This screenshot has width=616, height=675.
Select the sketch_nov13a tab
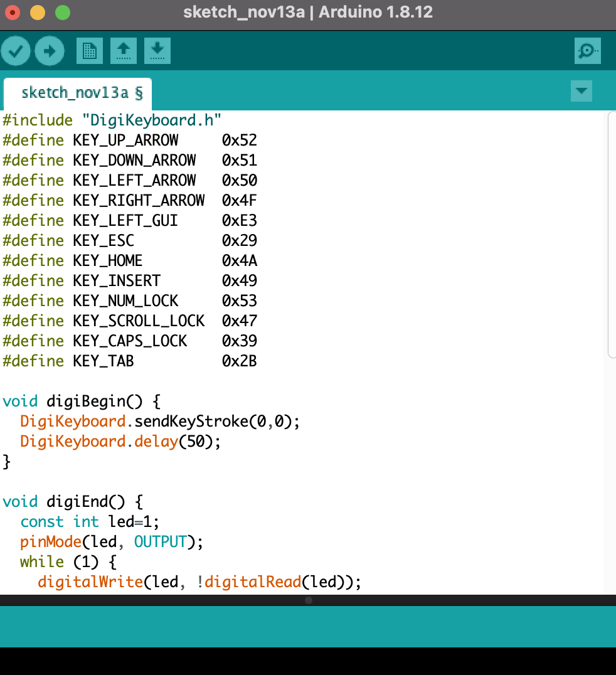[78, 93]
